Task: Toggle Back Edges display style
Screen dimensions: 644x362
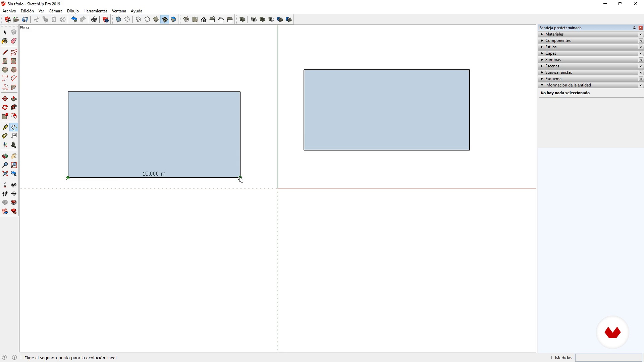Action: (127, 20)
